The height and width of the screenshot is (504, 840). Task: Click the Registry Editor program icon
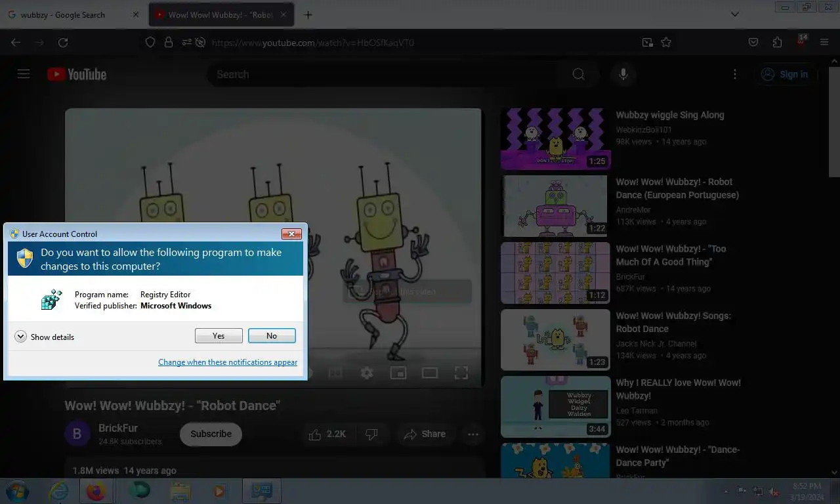click(x=51, y=300)
